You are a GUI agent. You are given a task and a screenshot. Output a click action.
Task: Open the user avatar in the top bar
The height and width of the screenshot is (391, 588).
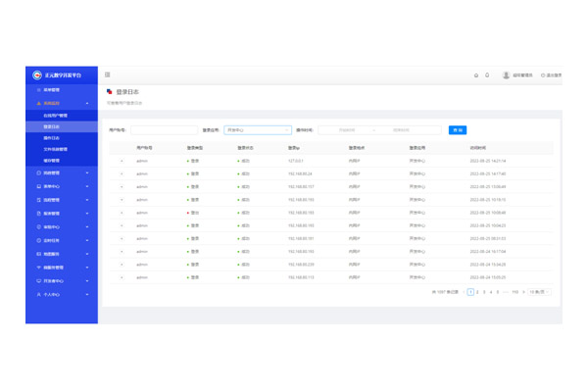506,75
